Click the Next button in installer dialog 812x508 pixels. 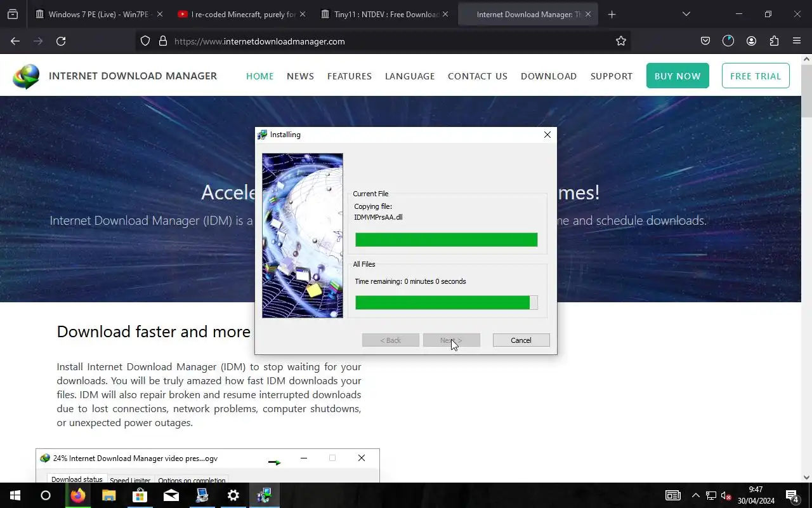click(x=451, y=340)
